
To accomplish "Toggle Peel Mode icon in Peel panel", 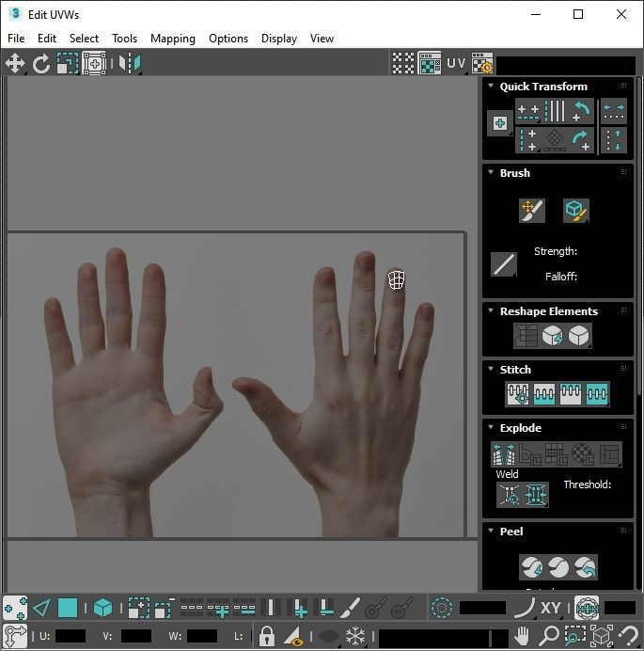I will tap(558, 567).
